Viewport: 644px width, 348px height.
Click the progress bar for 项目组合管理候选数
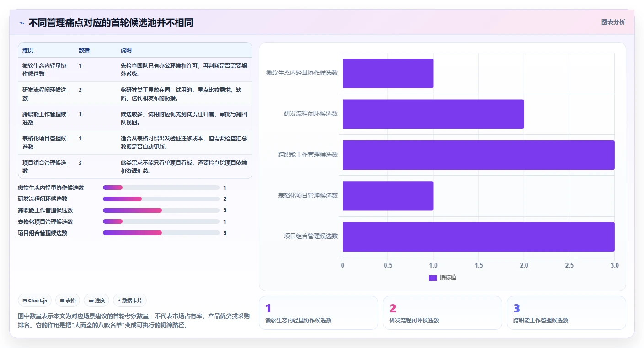point(161,233)
